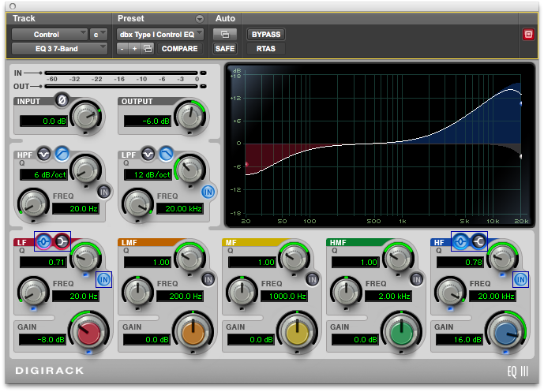Adjust the OUTPUT gain knob
This screenshot has width=544, height=392.
(x=189, y=117)
